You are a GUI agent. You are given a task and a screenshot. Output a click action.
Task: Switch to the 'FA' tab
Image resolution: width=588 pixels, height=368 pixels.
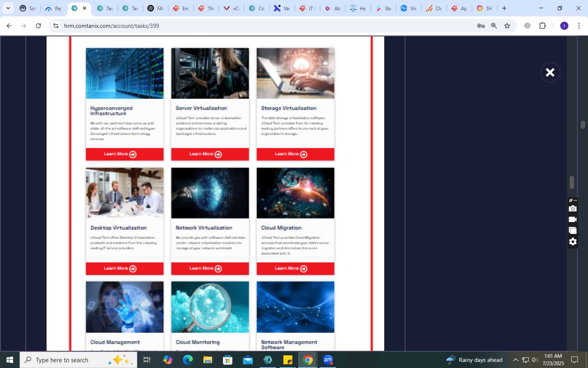[x=156, y=8]
